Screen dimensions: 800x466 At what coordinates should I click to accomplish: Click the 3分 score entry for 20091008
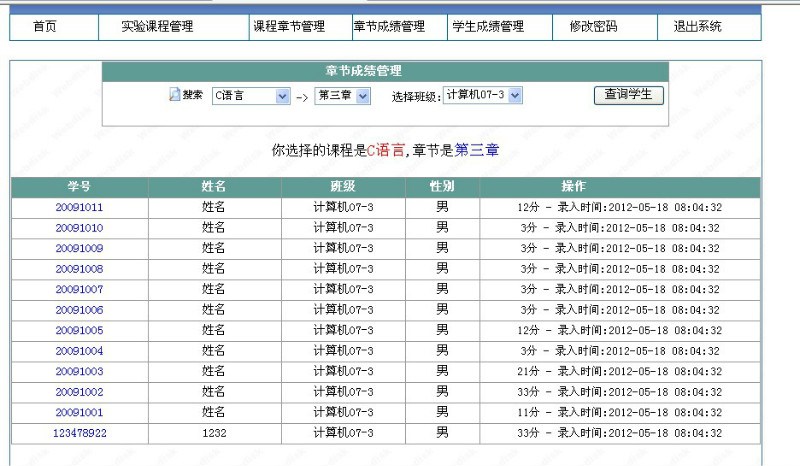point(529,269)
